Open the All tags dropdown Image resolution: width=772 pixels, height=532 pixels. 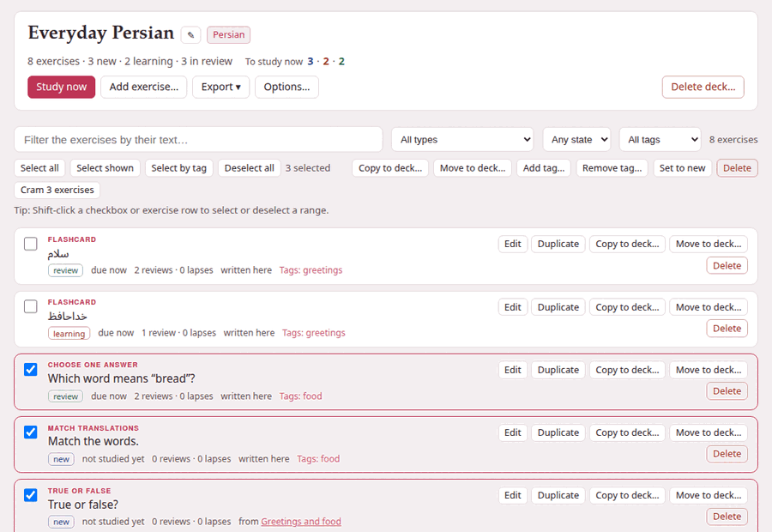660,140
